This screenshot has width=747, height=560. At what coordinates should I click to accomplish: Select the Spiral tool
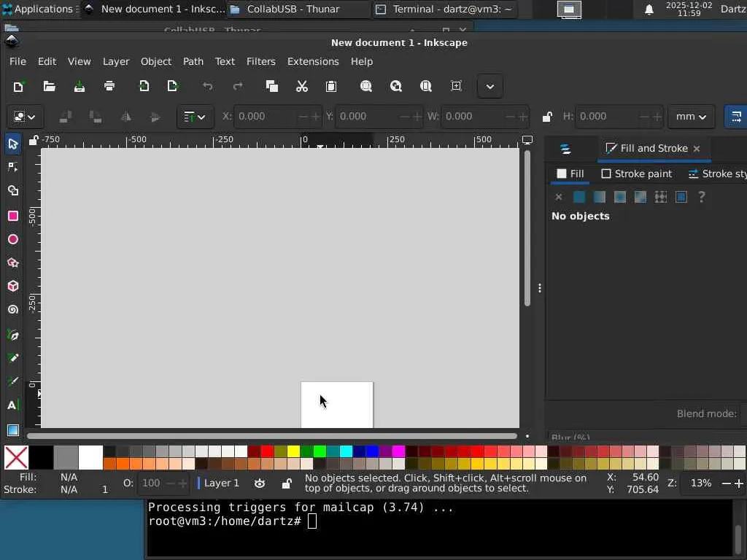[13, 309]
